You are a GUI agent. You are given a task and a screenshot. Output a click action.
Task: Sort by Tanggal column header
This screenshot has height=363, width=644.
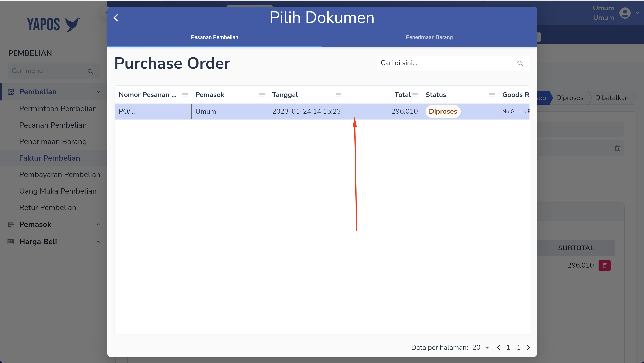(285, 95)
